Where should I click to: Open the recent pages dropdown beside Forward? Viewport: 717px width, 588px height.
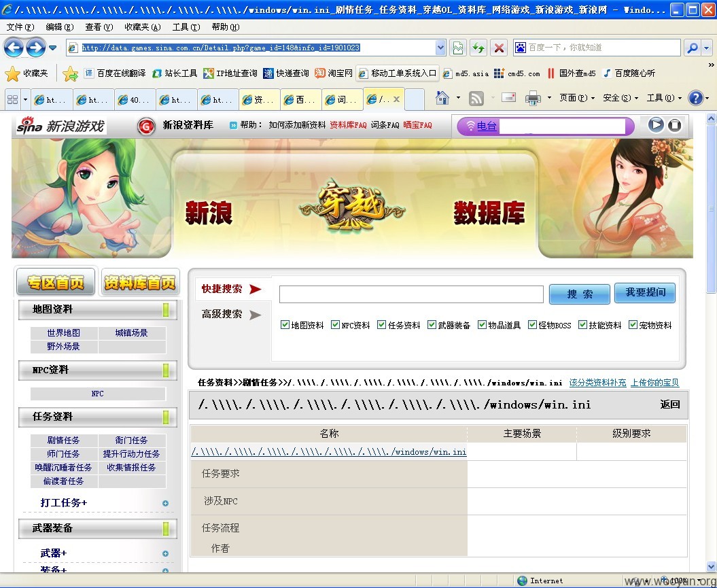click(52, 48)
